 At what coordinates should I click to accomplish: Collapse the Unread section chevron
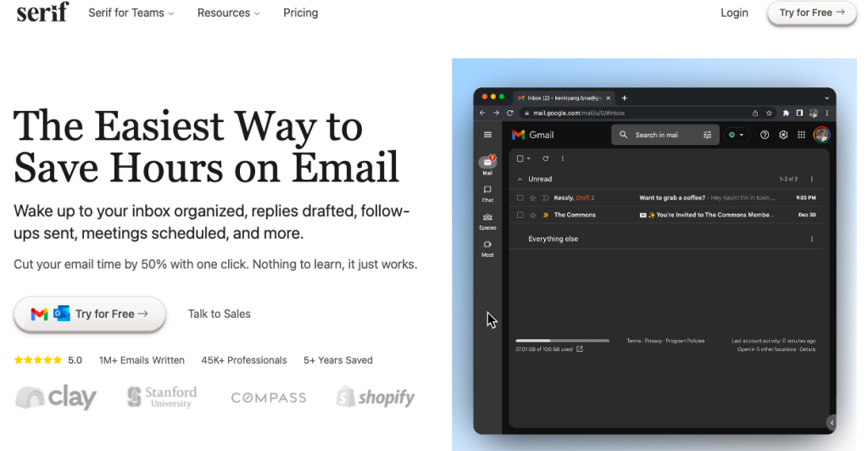coord(520,179)
